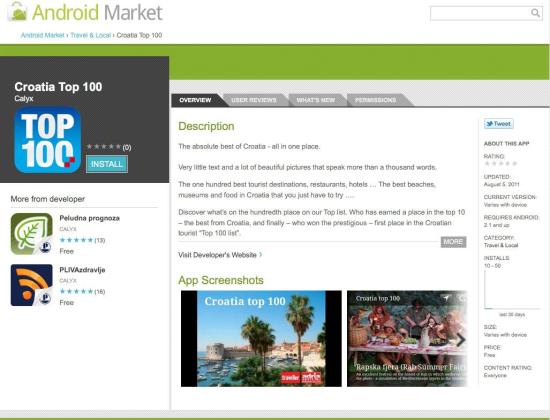Click the installs graph in sidebar
The image size is (550, 420).
[x=511, y=290]
